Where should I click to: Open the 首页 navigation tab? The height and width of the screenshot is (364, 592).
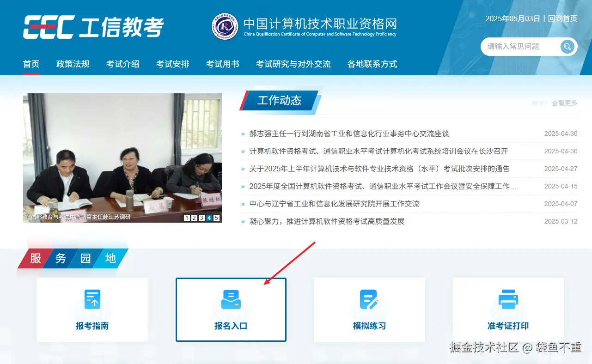coord(31,64)
